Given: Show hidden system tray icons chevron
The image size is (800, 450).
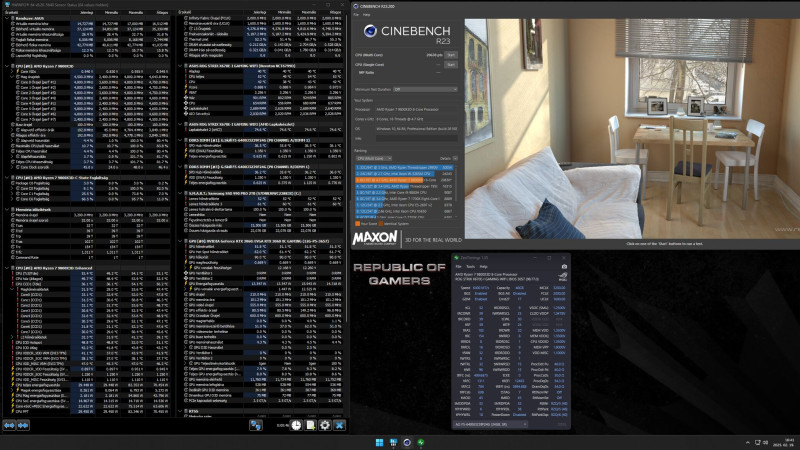Looking at the screenshot, I should coord(748,442).
